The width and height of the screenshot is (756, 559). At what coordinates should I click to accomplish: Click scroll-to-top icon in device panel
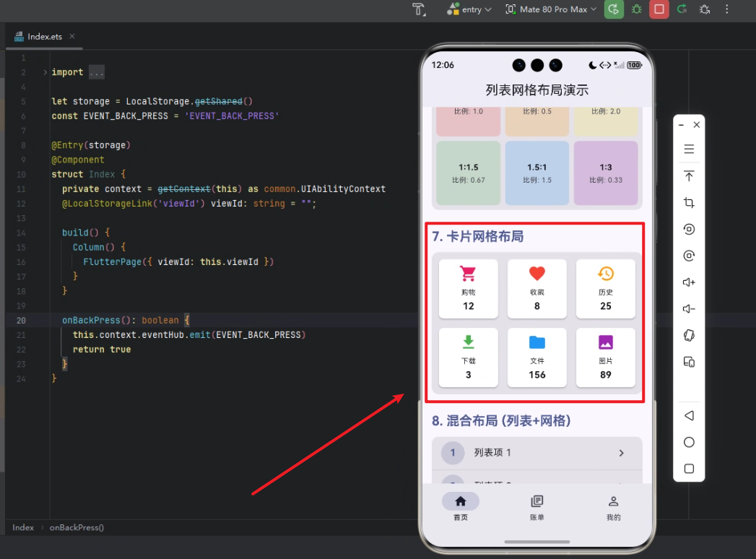pos(689,175)
